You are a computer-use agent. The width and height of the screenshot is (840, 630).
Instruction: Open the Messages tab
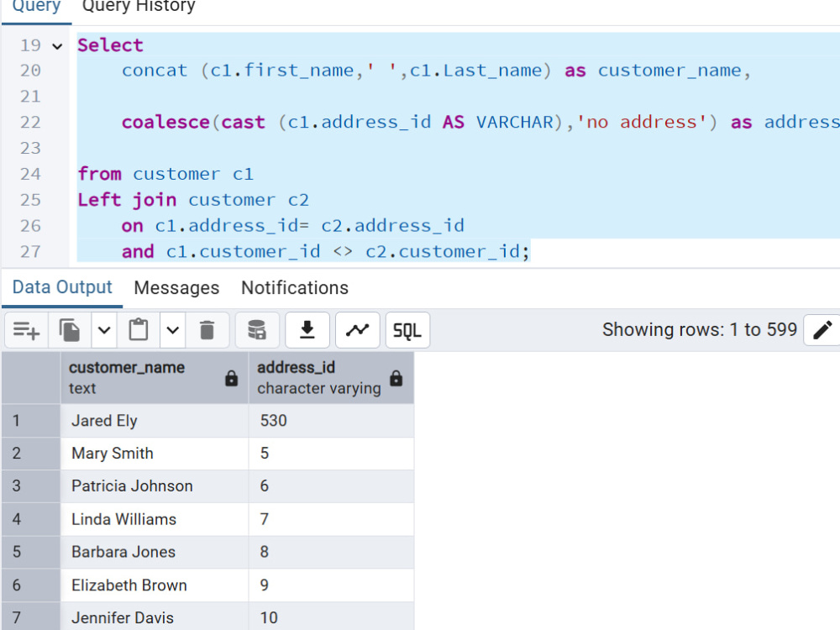pyautogui.click(x=176, y=287)
